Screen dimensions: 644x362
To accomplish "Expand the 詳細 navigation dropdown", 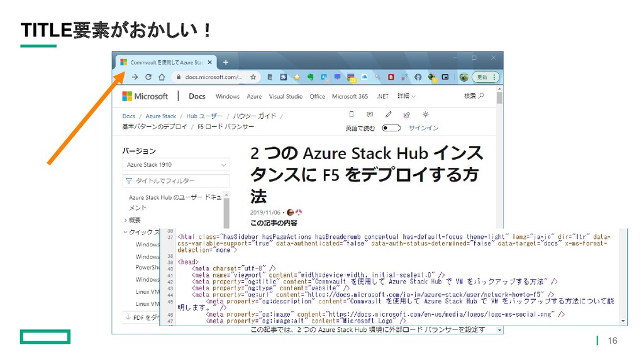I will 406,96.
